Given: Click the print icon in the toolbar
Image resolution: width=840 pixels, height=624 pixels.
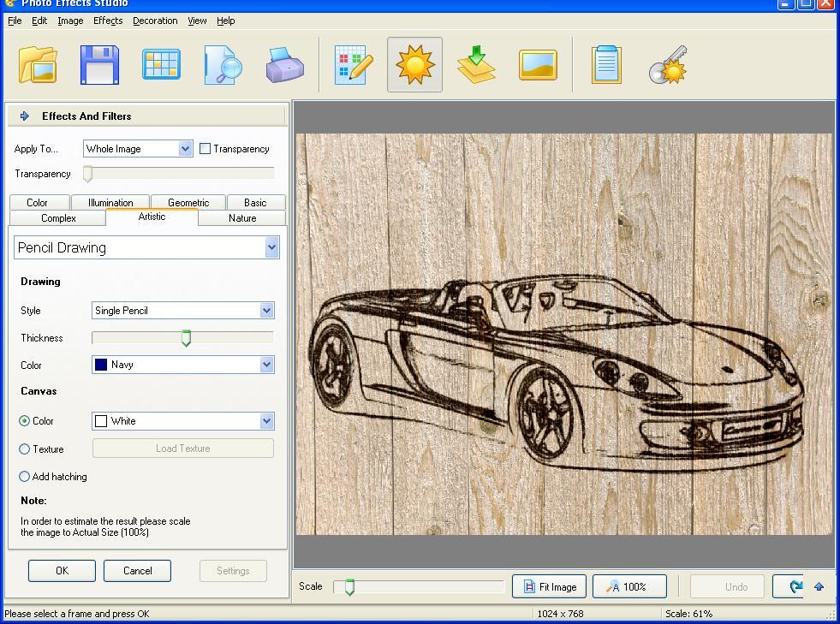Looking at the screenshot, I should (284, 63).
